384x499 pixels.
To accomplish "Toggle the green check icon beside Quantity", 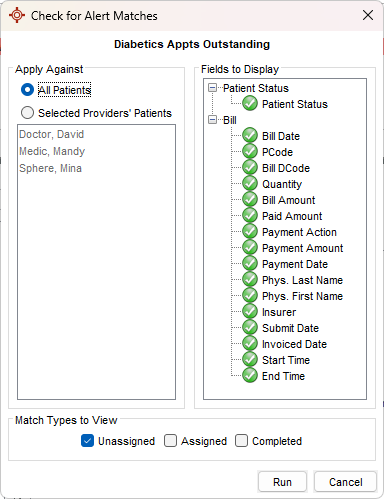I will 250,184.
